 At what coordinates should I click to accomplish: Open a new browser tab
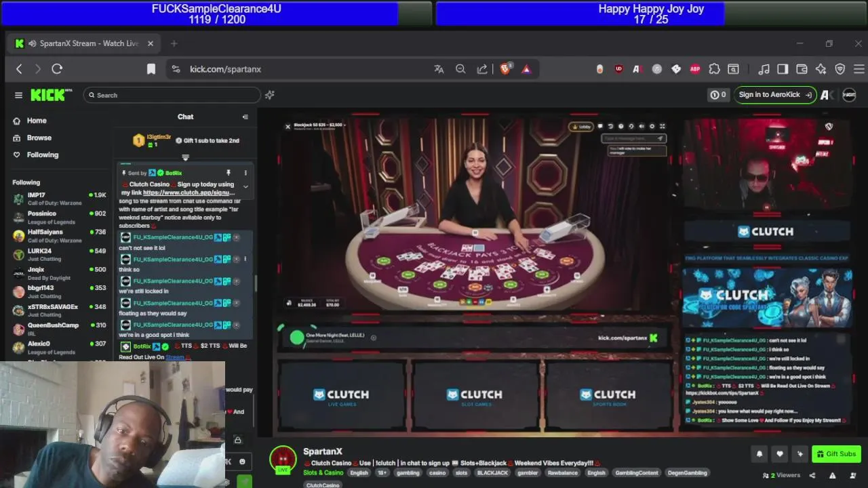[x=174, y=43]
